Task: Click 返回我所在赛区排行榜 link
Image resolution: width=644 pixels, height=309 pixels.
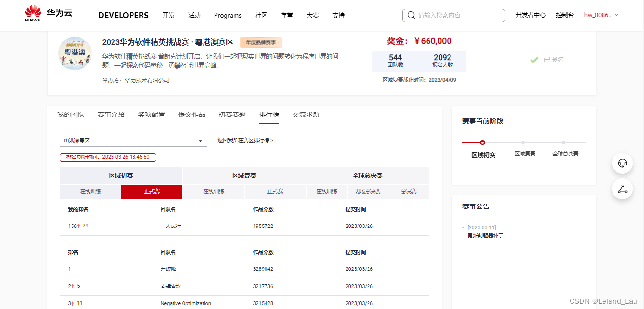Action: click(x=245, y=141)
